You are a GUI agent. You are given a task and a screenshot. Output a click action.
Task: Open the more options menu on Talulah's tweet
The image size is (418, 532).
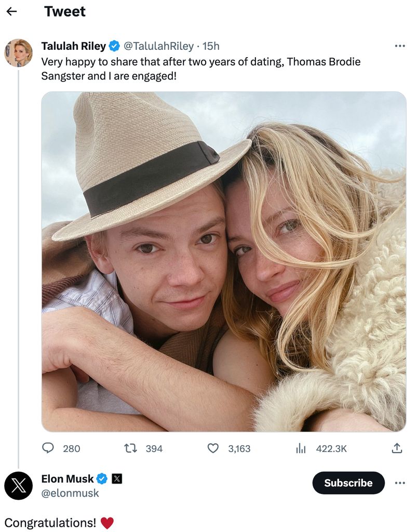tap(400, 46)
